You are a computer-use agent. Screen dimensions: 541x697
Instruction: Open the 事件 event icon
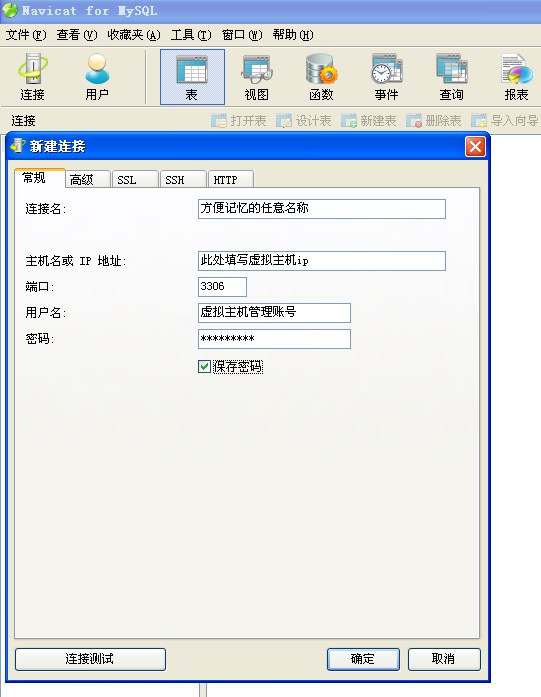coord(386,77)
